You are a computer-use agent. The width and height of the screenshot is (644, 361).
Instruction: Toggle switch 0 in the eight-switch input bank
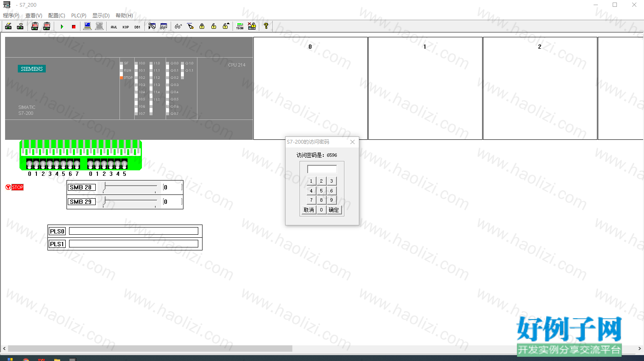pyautogui.click(x=30, y=164)
